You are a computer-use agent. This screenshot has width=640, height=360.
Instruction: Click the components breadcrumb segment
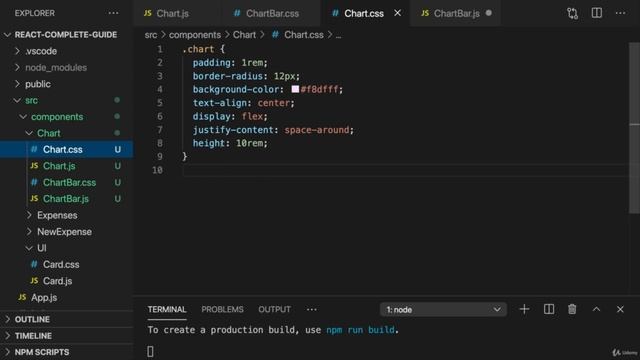pos(195,35)
